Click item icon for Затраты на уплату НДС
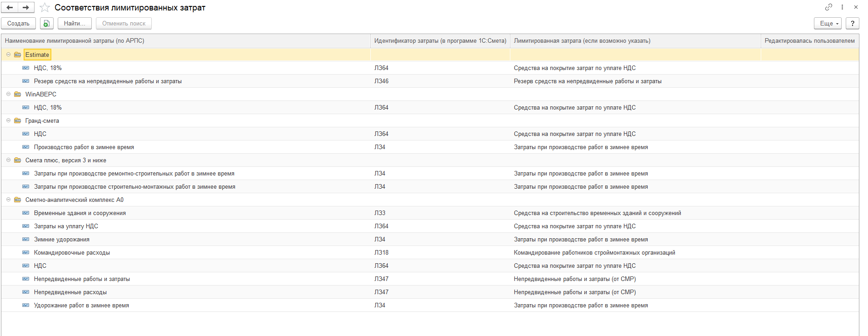 [26, 226]
